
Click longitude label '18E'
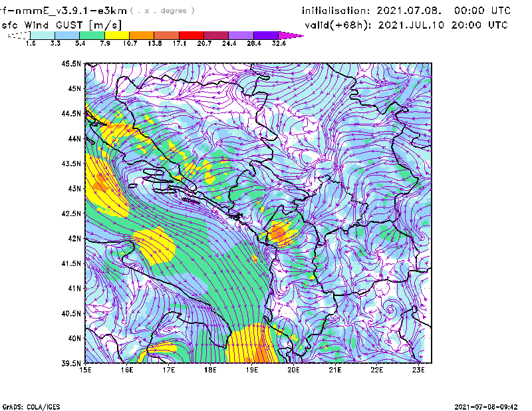(210, 370)
